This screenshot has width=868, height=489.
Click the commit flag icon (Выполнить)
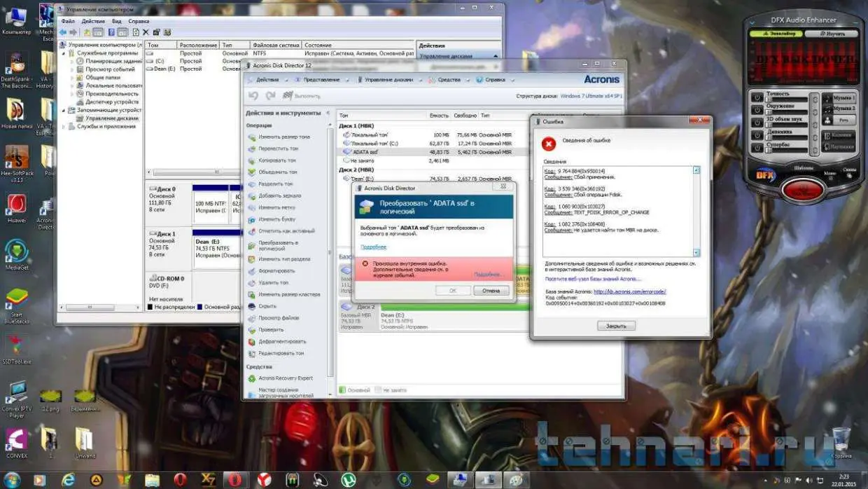point(287,95)
